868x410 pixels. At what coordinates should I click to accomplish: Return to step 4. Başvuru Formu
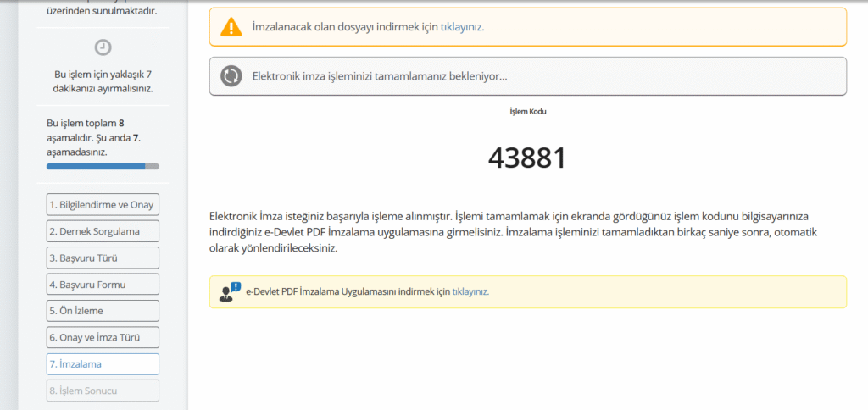pos(103,285)
